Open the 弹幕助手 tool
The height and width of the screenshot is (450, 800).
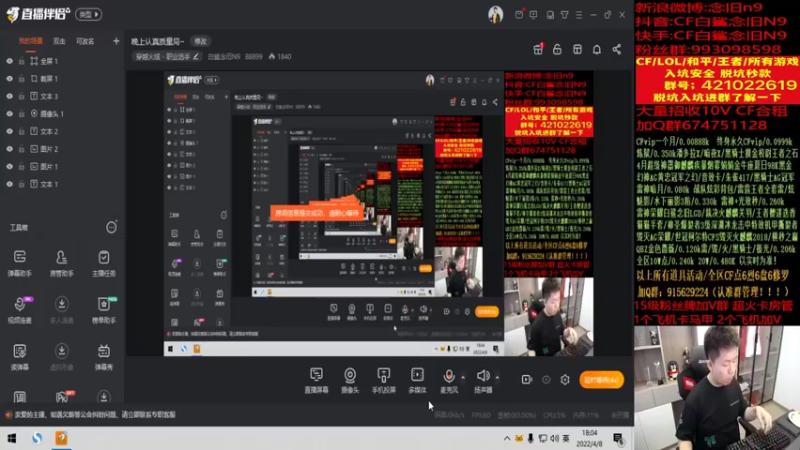point(20,263)
